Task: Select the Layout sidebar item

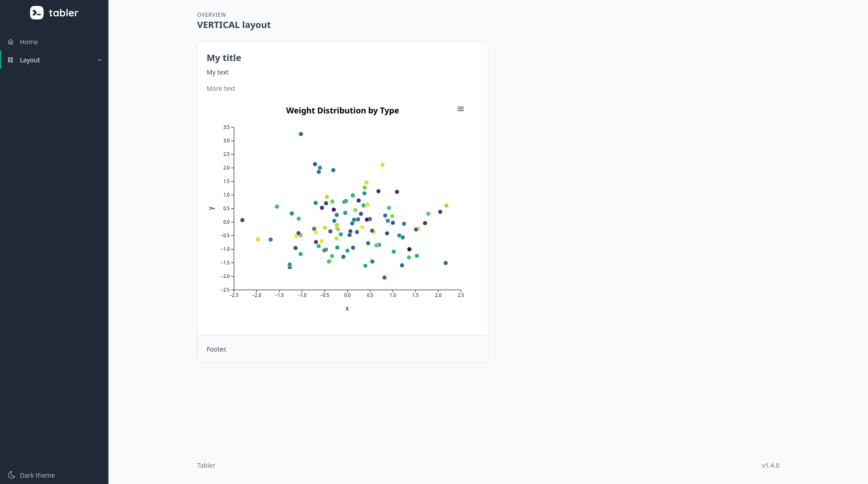Action: tap(30, 60)
